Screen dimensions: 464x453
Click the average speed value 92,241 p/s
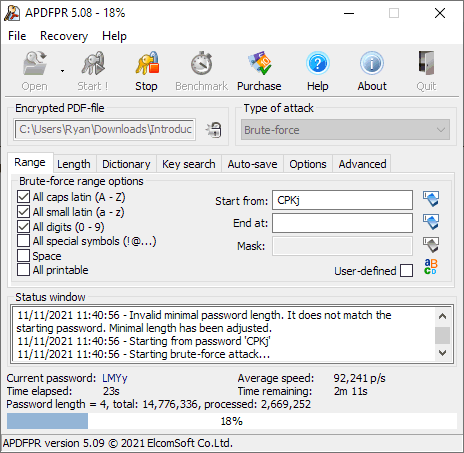pyautogui.click(x=359, y=378)
